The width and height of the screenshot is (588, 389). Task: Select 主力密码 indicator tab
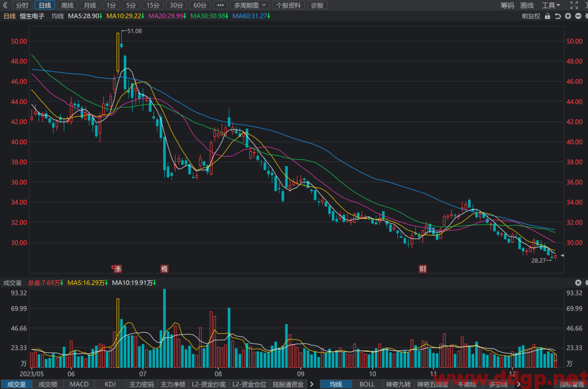click(141, 384)
